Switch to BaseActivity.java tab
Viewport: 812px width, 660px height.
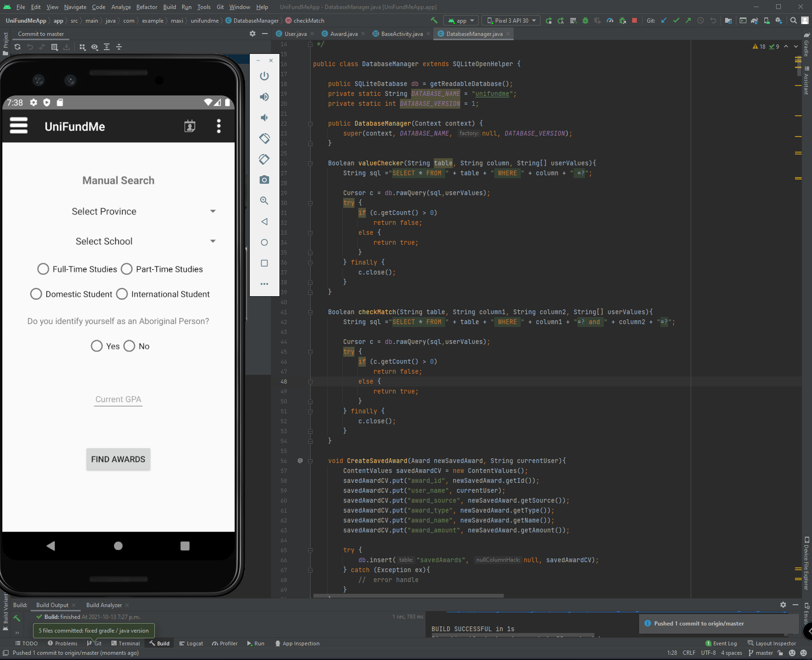point(402,34)
